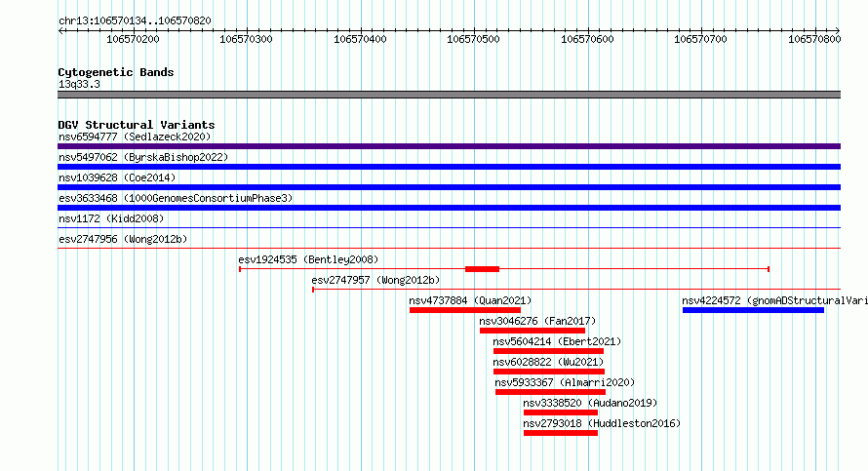Click the chr13:106570134..106570820 region label

click(x=135, y=21)
